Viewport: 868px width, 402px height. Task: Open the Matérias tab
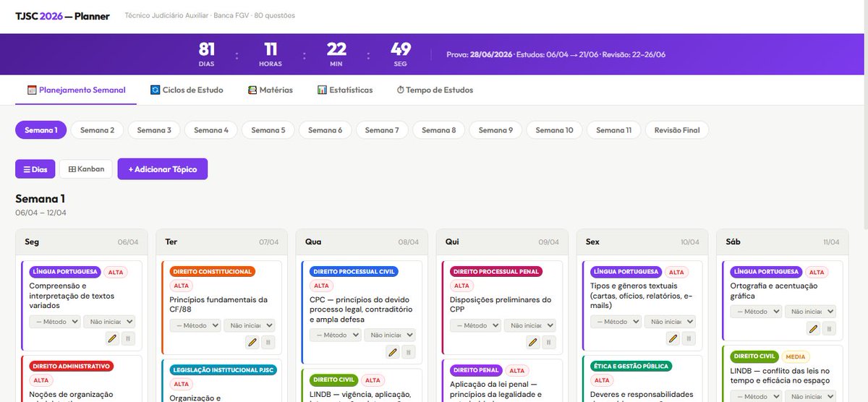pos(270,90)
